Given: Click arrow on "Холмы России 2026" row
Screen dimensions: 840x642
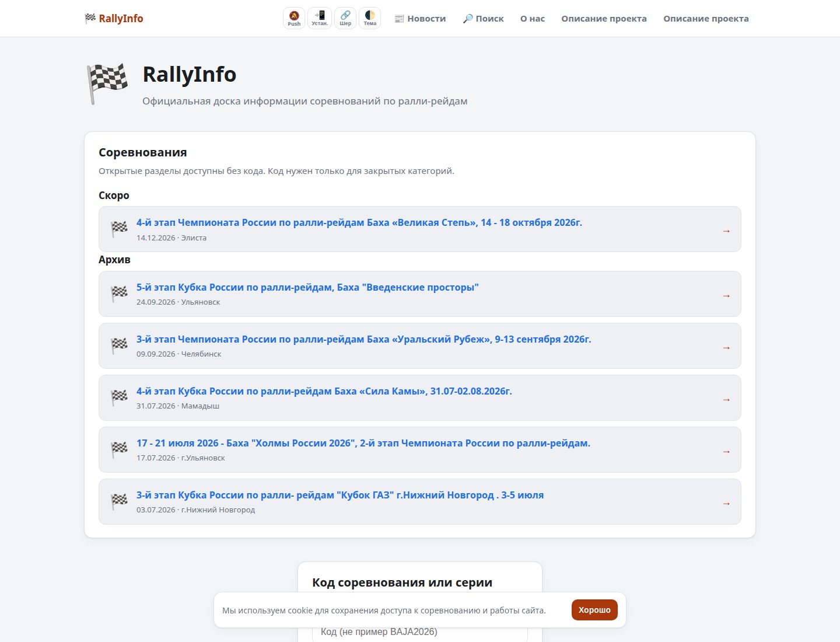Looking at the screenshot, I should pyautogui.click(x=726, y=452).
